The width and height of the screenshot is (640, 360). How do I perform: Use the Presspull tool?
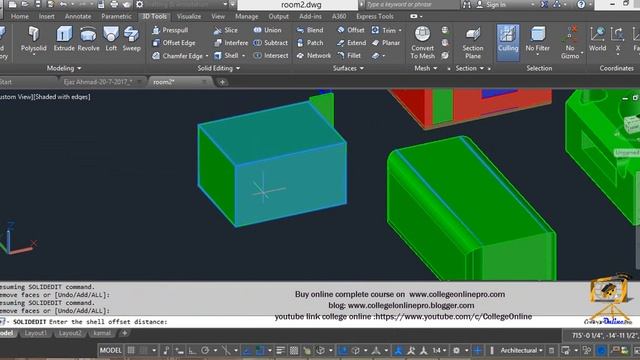(x=170, y=30)
